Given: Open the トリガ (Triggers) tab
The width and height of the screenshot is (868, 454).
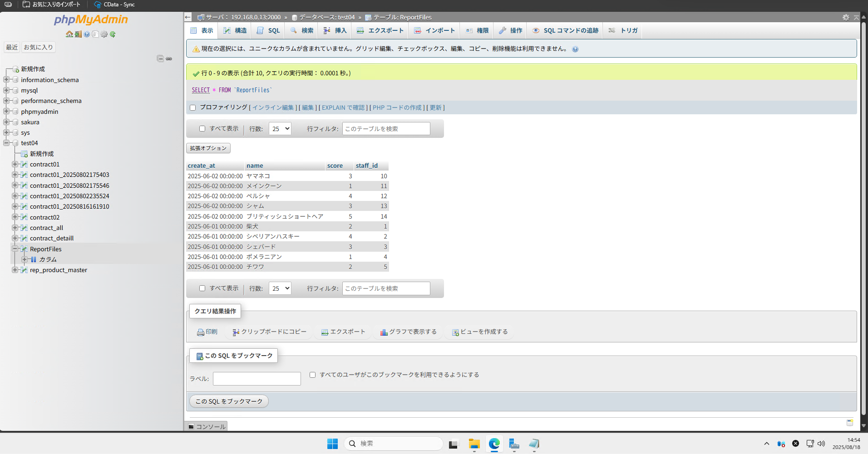Looking at the screenshot, I should tap(623, 31).
